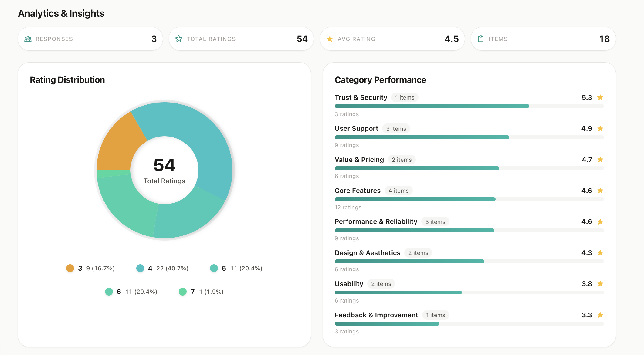This screenshot has height=355, width=644.
Task: Click the star next to User Support's 4.9 score
Action: pos(600,129)
